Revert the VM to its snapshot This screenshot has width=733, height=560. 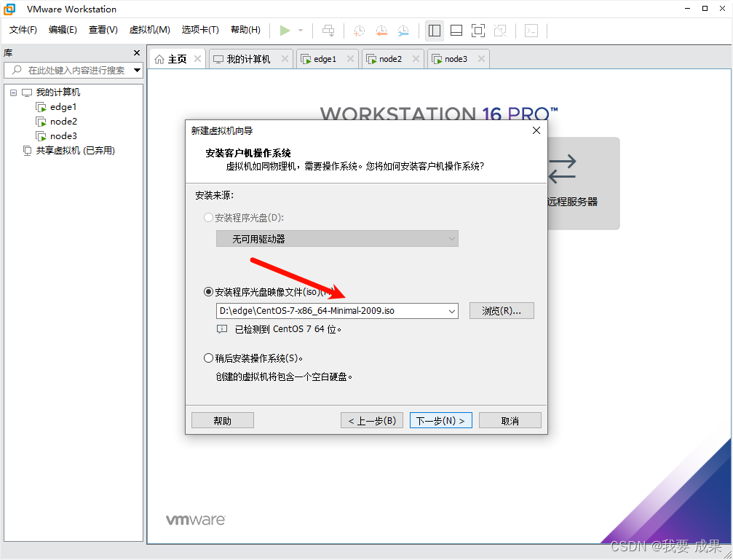(x=381, y=31)
